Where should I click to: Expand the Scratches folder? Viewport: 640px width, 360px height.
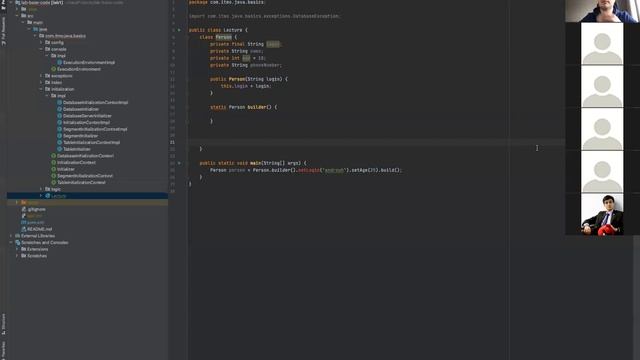pos(17,256)
